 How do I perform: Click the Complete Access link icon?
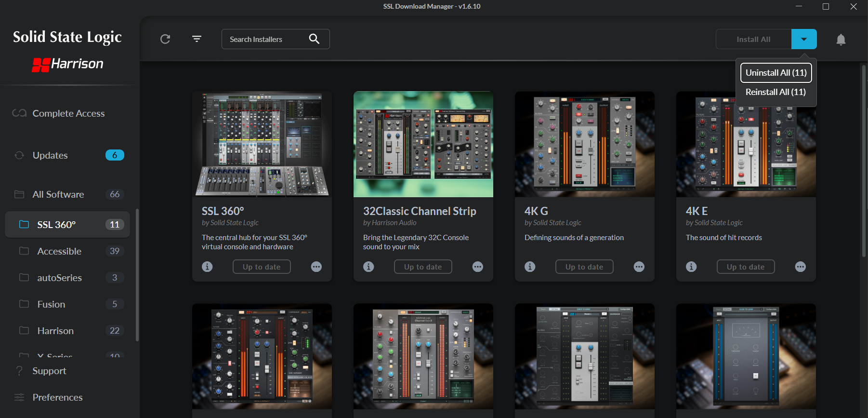pyautogui.click(x=19, y=113)
